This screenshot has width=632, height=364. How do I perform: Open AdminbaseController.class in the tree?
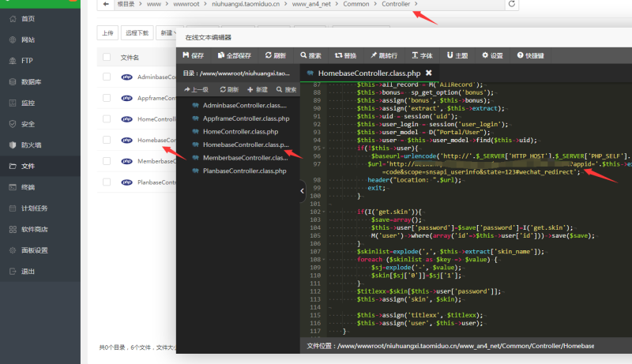[245, 106]
